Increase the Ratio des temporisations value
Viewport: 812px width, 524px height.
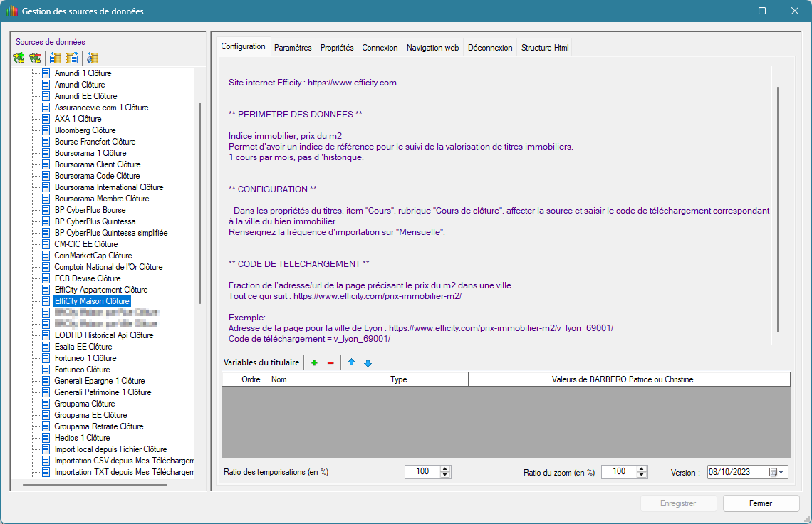point(445,468)
